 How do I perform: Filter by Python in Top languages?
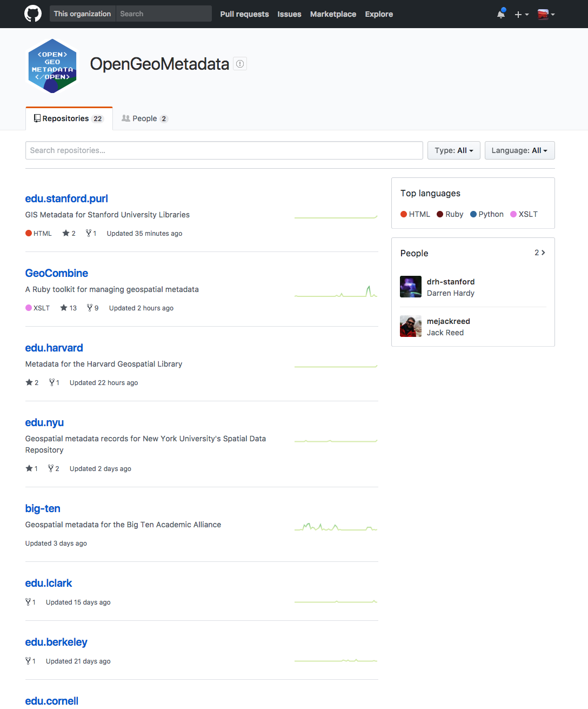(487, 214)
